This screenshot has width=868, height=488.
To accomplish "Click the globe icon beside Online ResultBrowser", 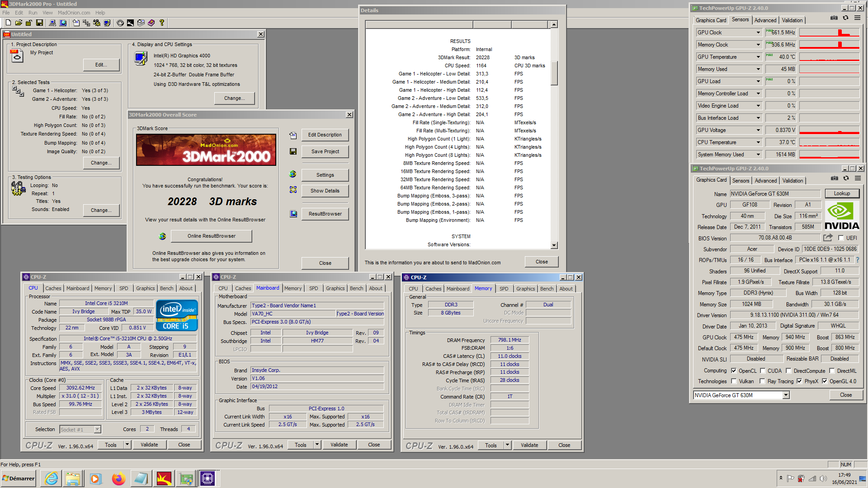I will (x=162, y=236).
